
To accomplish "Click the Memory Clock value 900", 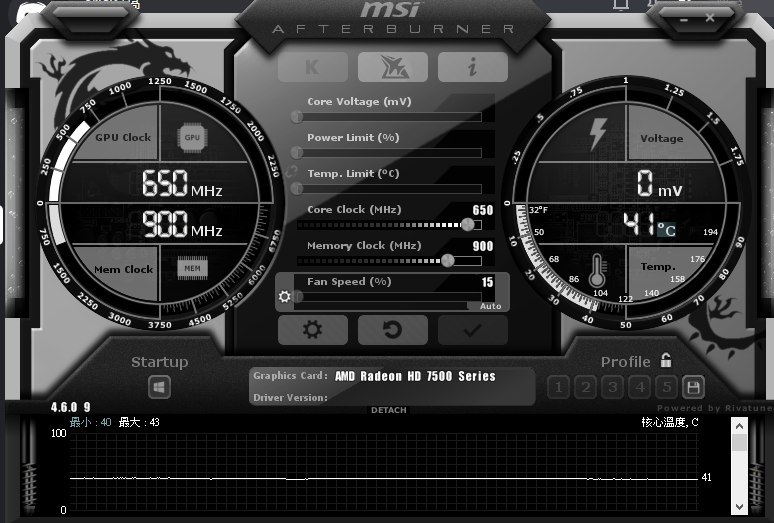I will 483,246.
